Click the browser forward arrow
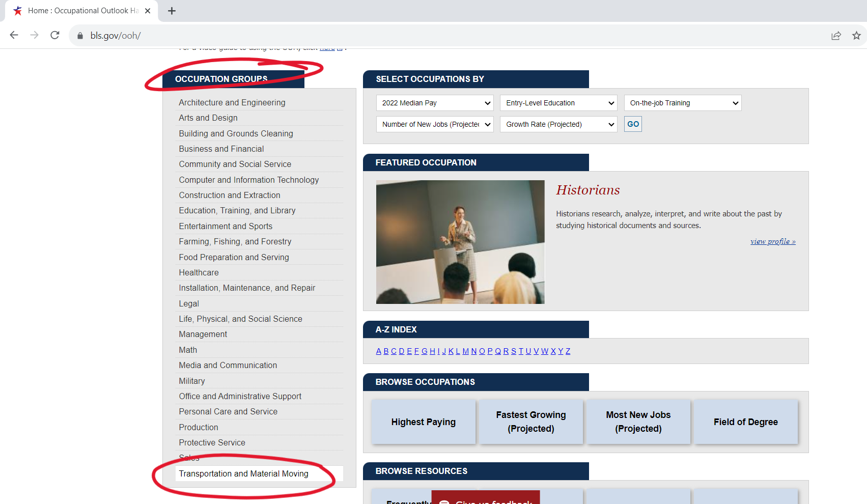Screen dimensions: 867x504 (34, 35)
